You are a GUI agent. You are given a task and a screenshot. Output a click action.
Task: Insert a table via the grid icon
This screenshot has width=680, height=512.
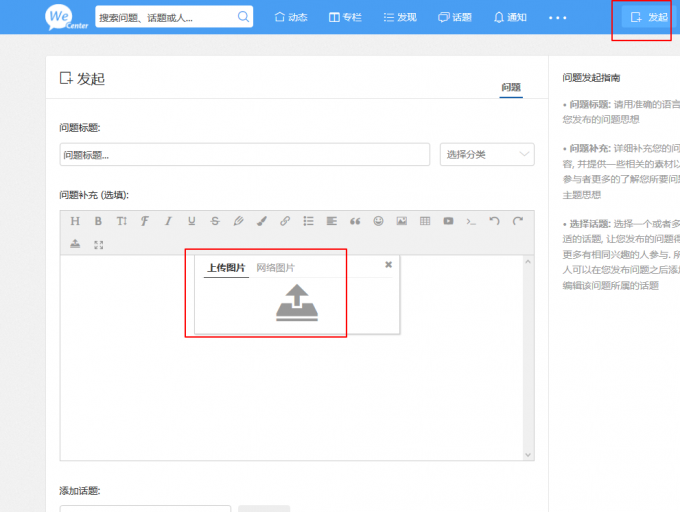click(425, 221)
